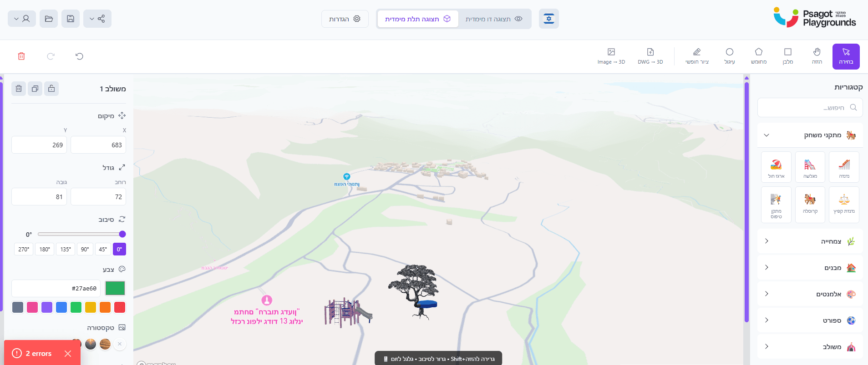Set rotation to 0° preset
The width and height of the screenshot is (868, 365).
point(119,249)
